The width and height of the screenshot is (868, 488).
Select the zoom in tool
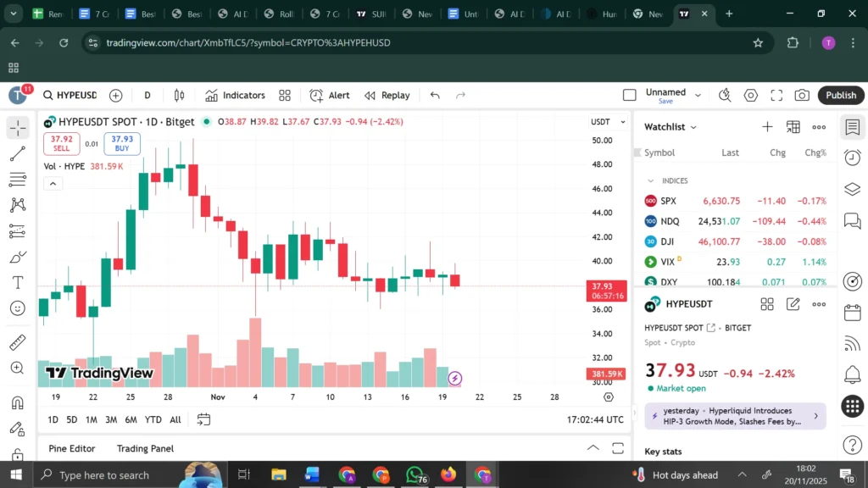click(18, 368)
